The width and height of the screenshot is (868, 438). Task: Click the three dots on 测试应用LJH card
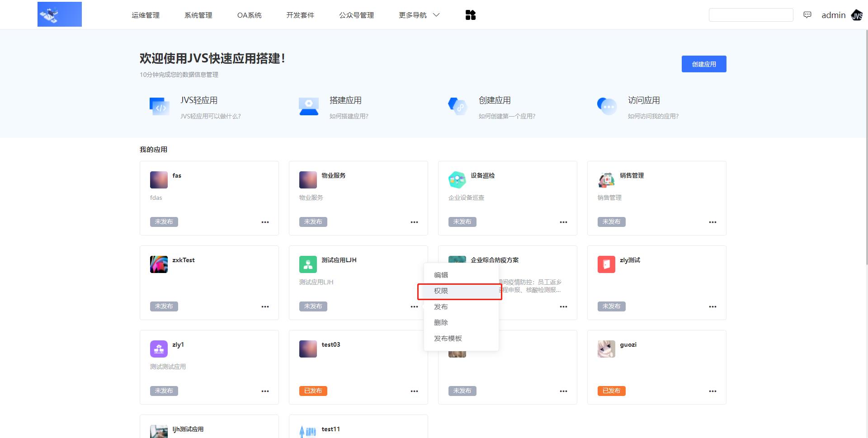pos(415,306)
